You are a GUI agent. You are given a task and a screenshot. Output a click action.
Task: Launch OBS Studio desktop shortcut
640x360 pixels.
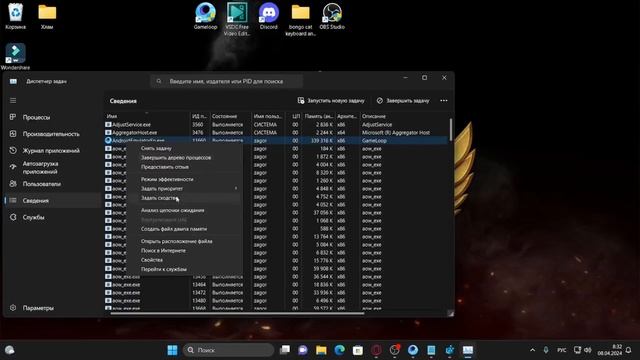click(332, 16)
